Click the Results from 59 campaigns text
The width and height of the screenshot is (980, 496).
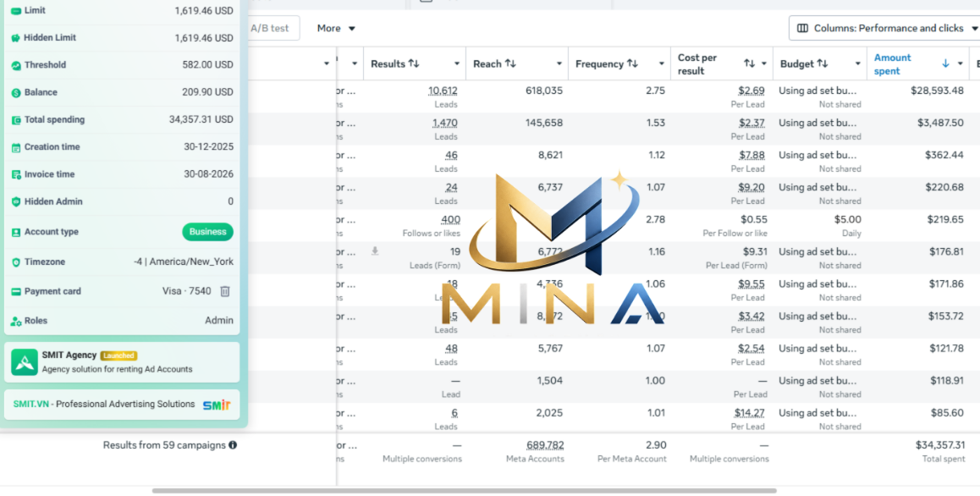pos(164,445)
